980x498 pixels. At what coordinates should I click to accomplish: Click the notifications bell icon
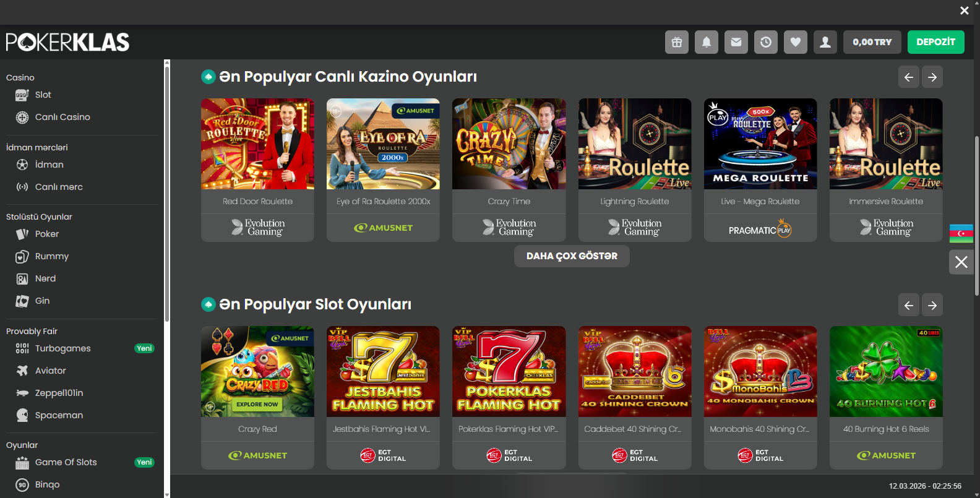706,42
